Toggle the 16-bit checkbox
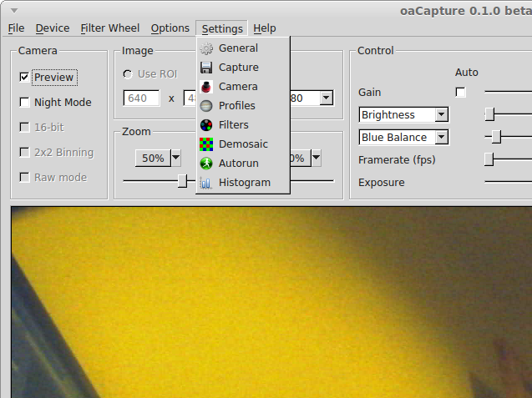The image size is (532, 398). (x=24, y=127)
